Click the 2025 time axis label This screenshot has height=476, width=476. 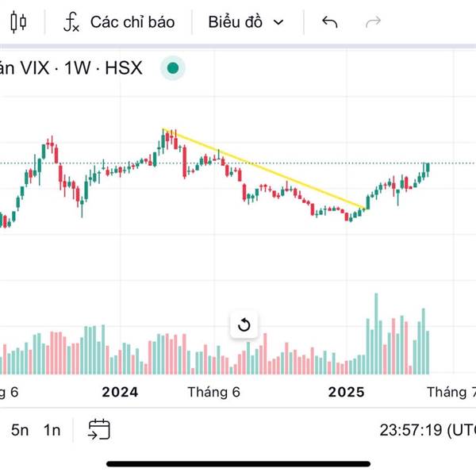(346, 392)
